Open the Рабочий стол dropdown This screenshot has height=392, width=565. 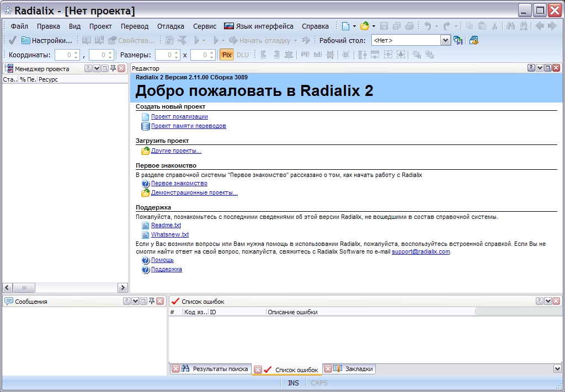[445, 40]
